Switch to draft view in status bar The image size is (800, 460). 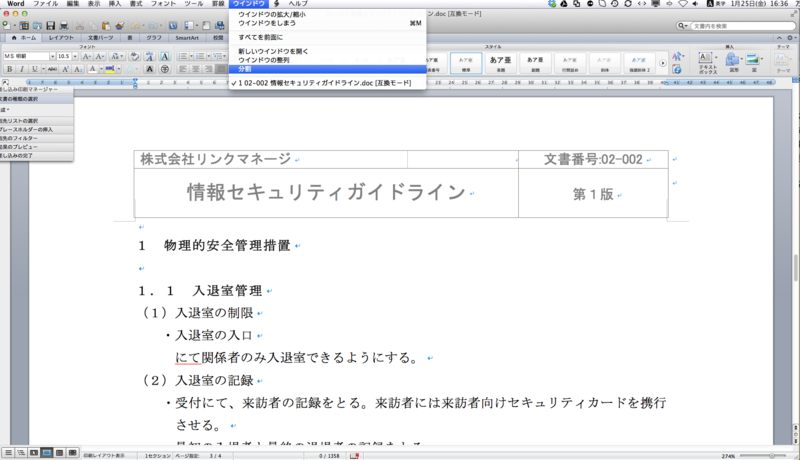pos(8,453)
